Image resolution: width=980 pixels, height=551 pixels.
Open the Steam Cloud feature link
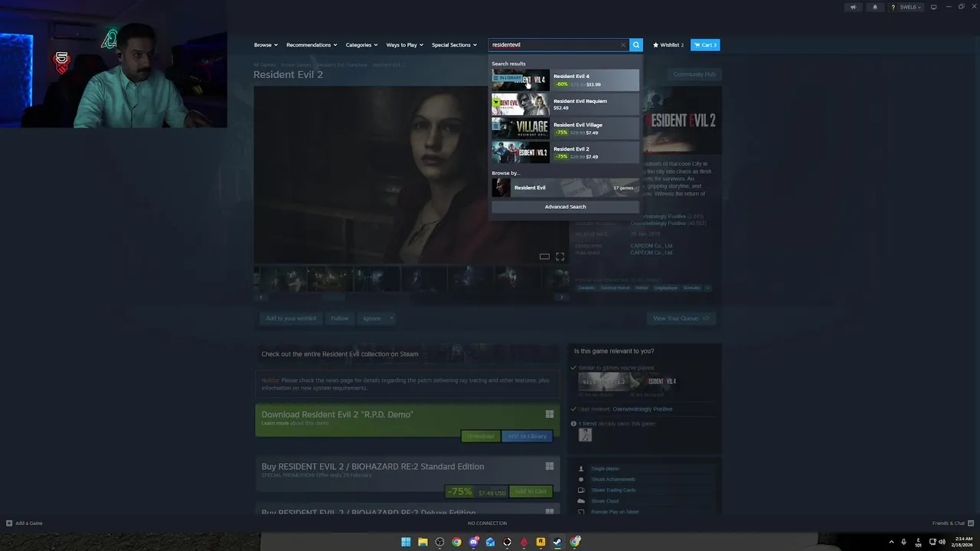pos(605,501)
